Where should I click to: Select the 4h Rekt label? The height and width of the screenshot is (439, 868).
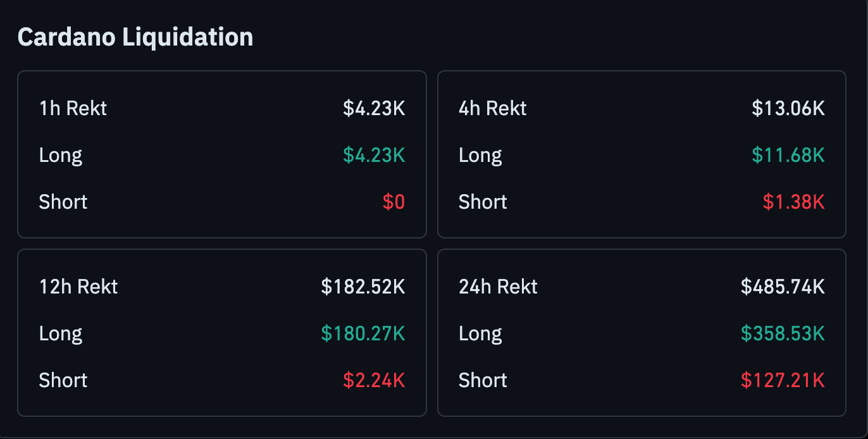(492, 108)
